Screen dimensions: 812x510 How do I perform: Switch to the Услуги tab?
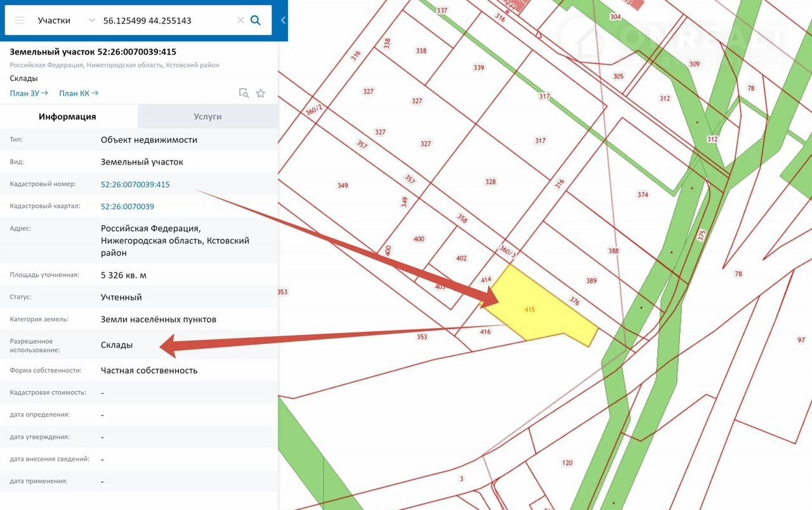click(x=207, y=117)
